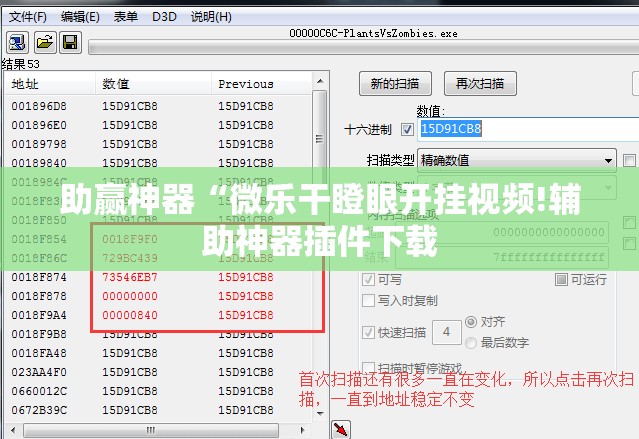Open the 文件(F) menu
The height and width of the screenshot is (439, 639).
pos(28,17)
